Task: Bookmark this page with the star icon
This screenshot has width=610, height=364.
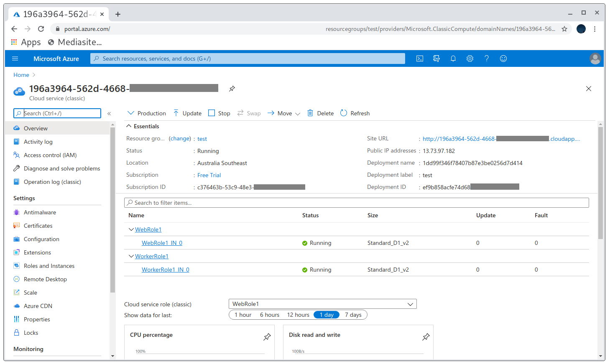Action: click(564, 29)
